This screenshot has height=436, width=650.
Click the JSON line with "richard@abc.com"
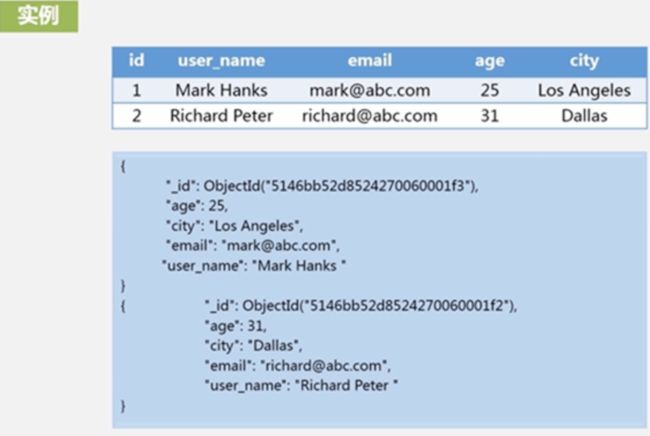[x=298, y=366]
